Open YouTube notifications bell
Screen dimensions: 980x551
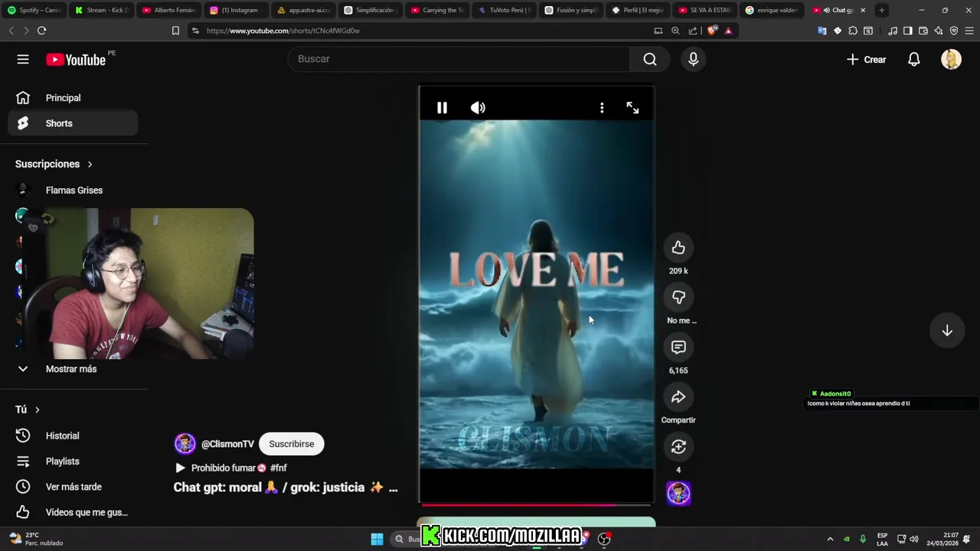click(914, 59)
